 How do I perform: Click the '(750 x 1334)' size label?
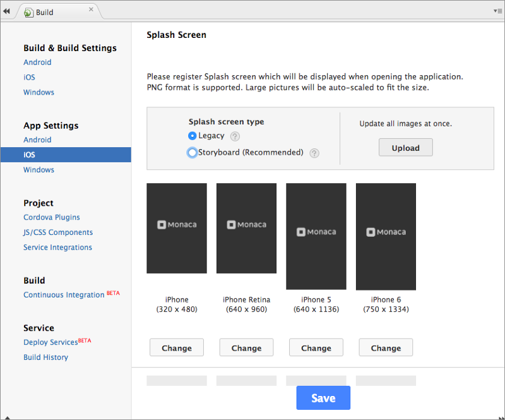[x=386, y=309]
